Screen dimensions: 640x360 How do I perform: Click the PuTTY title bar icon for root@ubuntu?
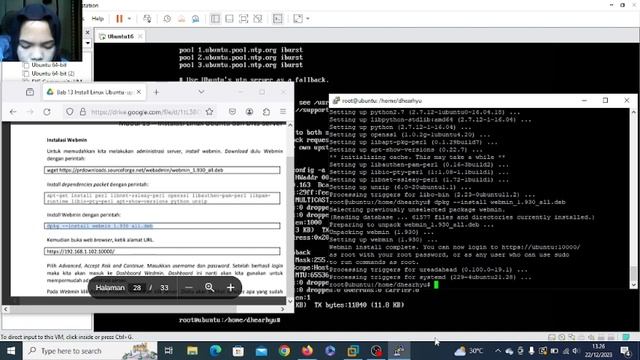pyautogui.click(x=336, y=100)
